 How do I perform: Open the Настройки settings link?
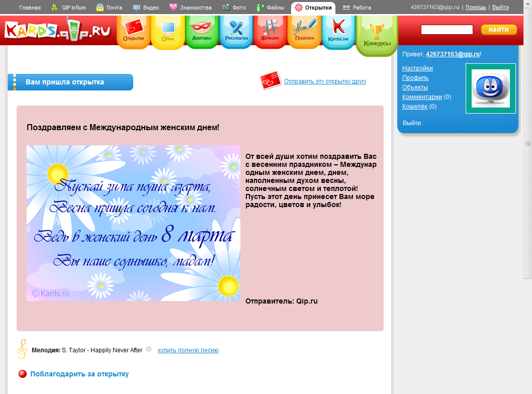point(417,68)
